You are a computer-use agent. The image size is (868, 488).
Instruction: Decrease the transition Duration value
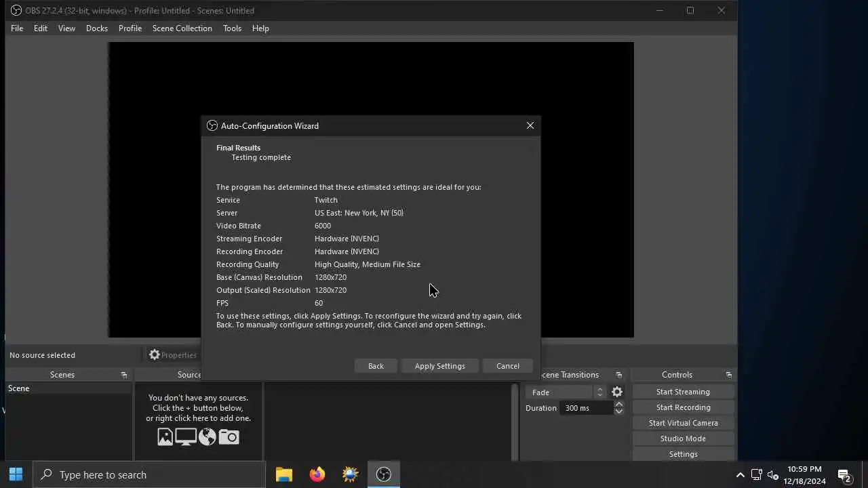point(618,411)
